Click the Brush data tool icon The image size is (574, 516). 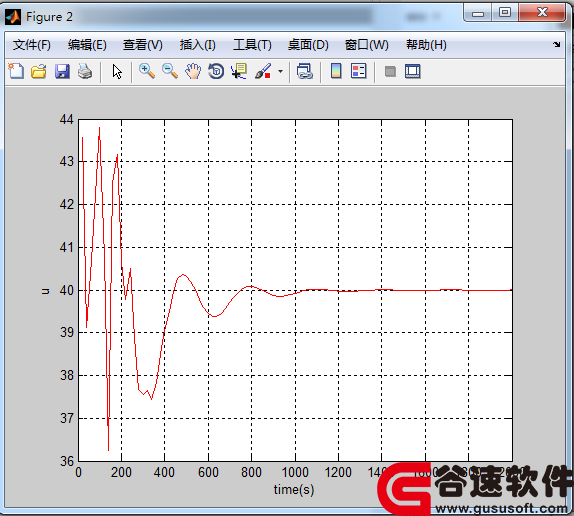263,71
